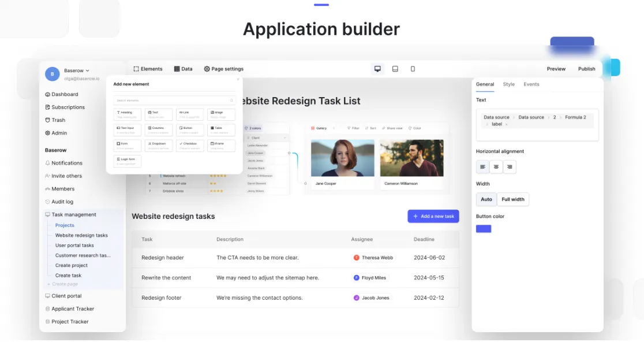Open the Elements panel in top toolbar

(x=148, y=69)
